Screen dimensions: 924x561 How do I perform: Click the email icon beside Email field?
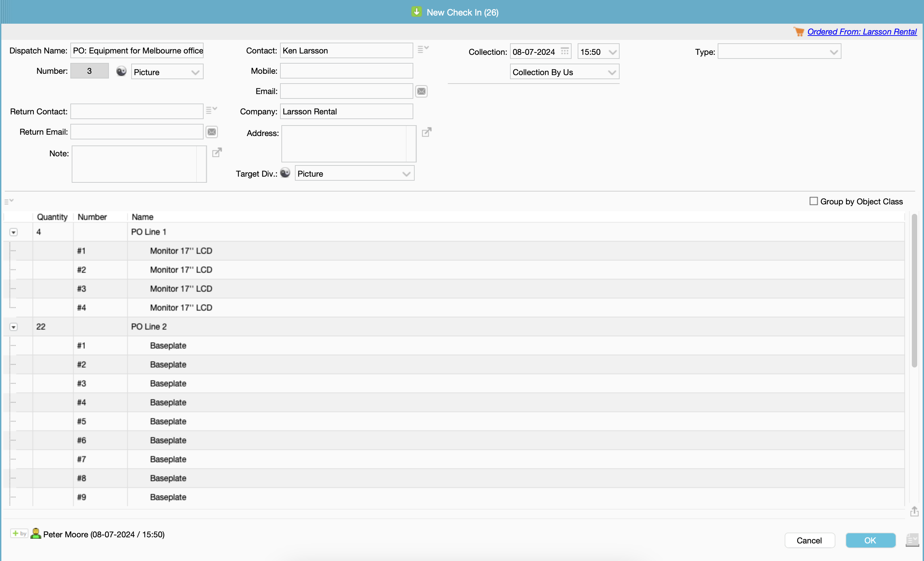tap(421, 91)
